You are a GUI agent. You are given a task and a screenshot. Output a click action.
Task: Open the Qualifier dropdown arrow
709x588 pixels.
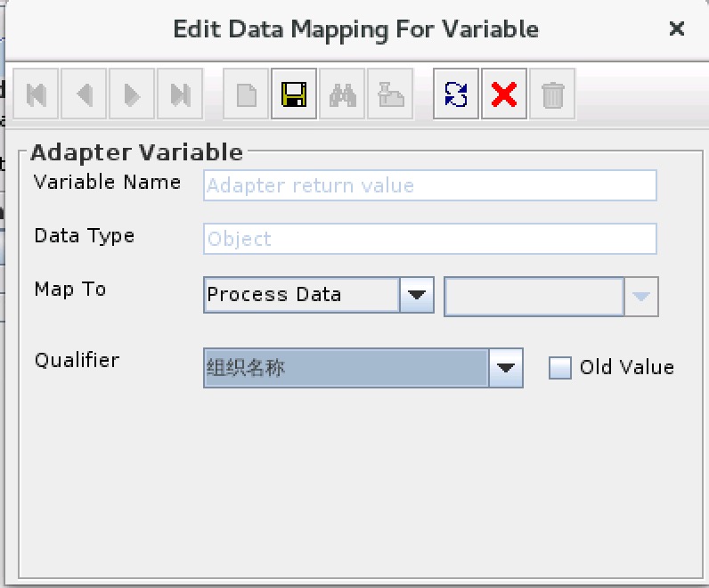point(506,368)
